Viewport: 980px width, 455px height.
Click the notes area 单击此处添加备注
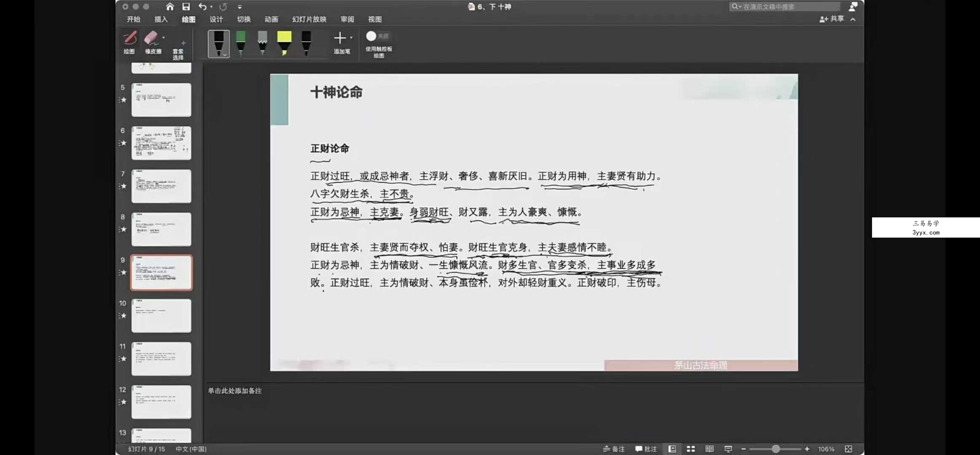tap(235, 391)
